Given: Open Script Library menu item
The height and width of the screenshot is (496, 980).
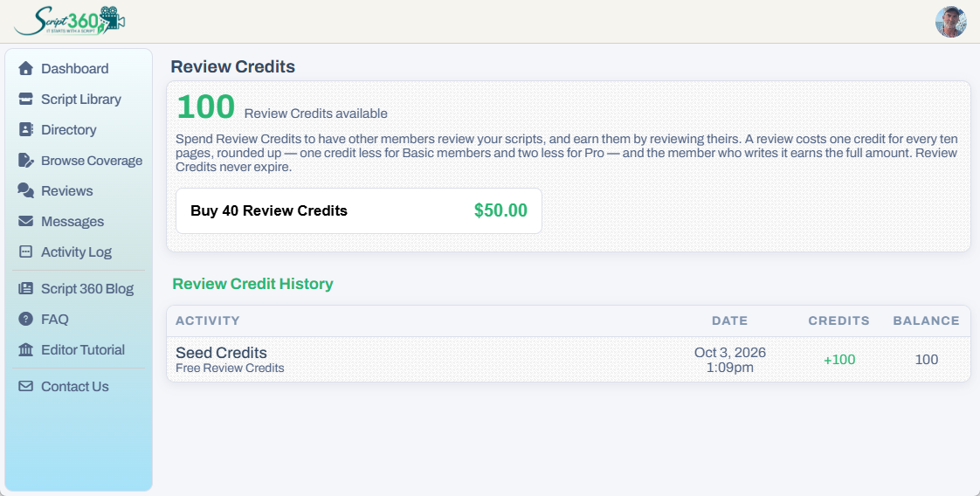Looking at the screenshot, I should [x=81, y=100].
